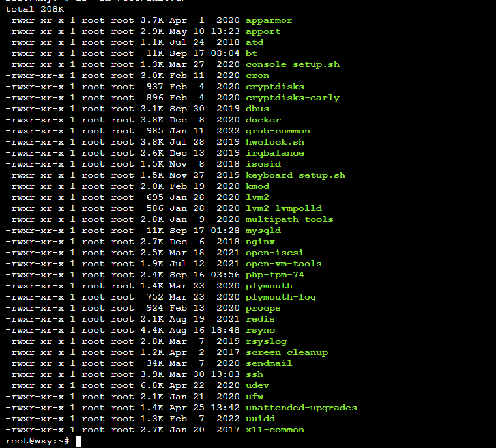Image resolution: width=496 pixels, height=448 pixels.
Task: Click 4.4K size in rsync row
Action: (x=152, y=330)
